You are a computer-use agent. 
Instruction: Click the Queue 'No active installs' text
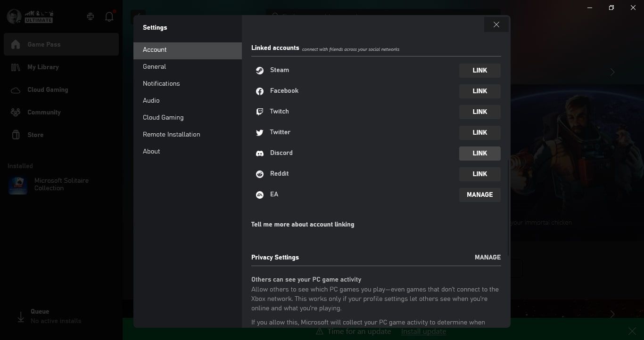coord(56,321)
